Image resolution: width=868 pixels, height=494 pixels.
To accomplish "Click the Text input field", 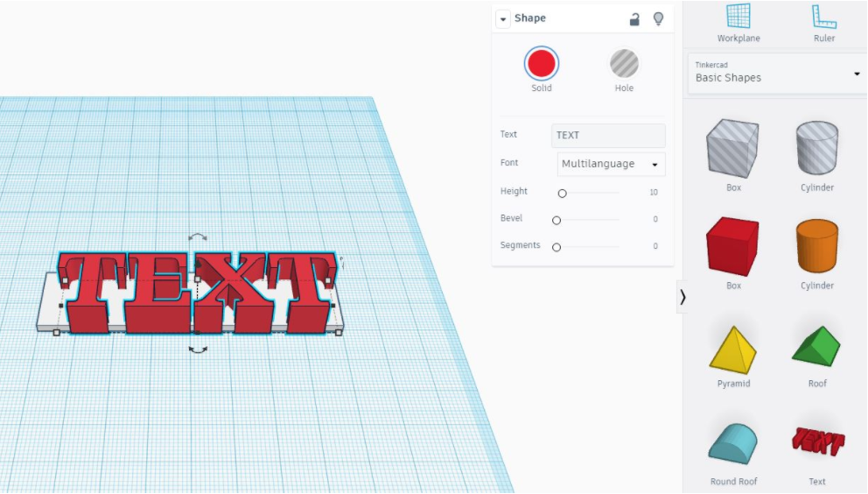I will point(608,135).
